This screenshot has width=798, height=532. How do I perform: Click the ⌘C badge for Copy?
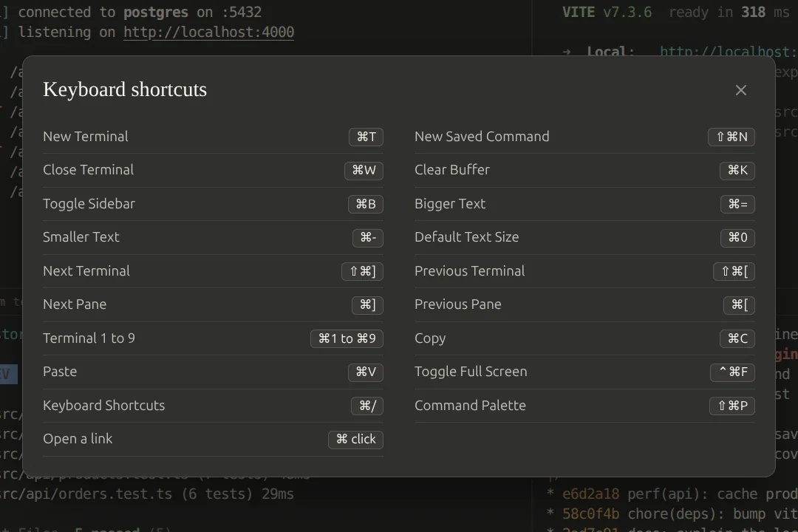(x=737, y=338)
